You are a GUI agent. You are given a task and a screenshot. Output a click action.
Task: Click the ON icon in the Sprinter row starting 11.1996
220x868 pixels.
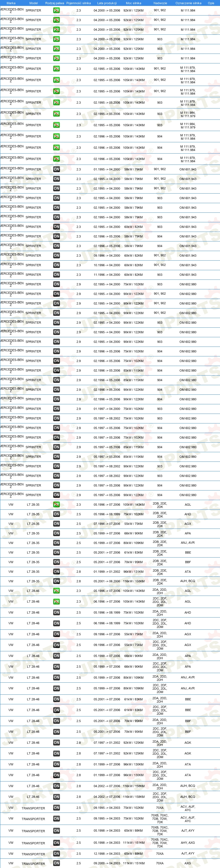tap(57, 275)
